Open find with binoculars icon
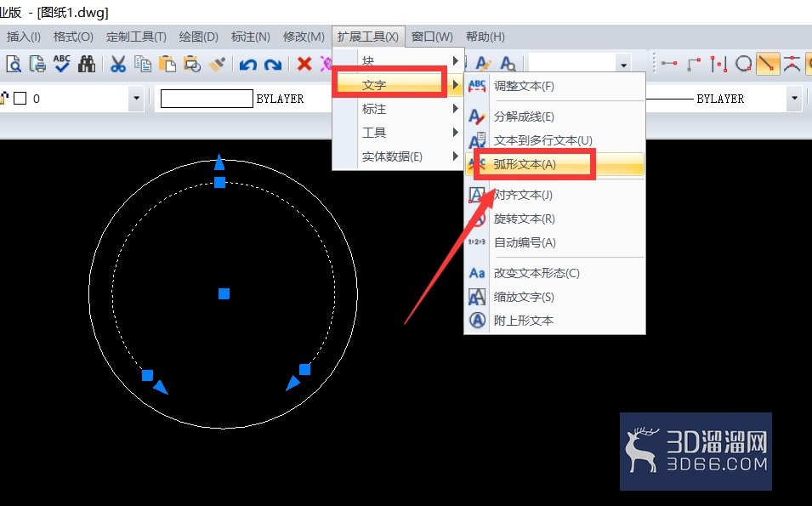812x506 pixels. click(x=87, y=64)
